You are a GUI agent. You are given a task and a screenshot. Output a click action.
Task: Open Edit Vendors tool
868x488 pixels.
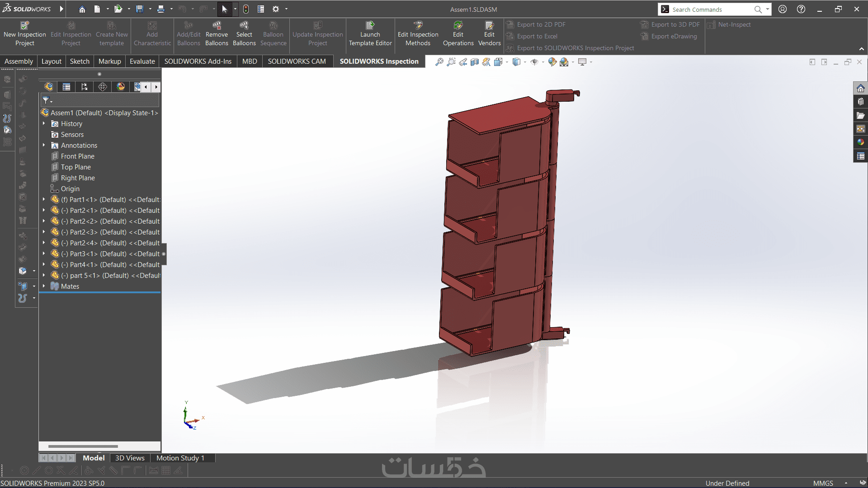(489, 26)
